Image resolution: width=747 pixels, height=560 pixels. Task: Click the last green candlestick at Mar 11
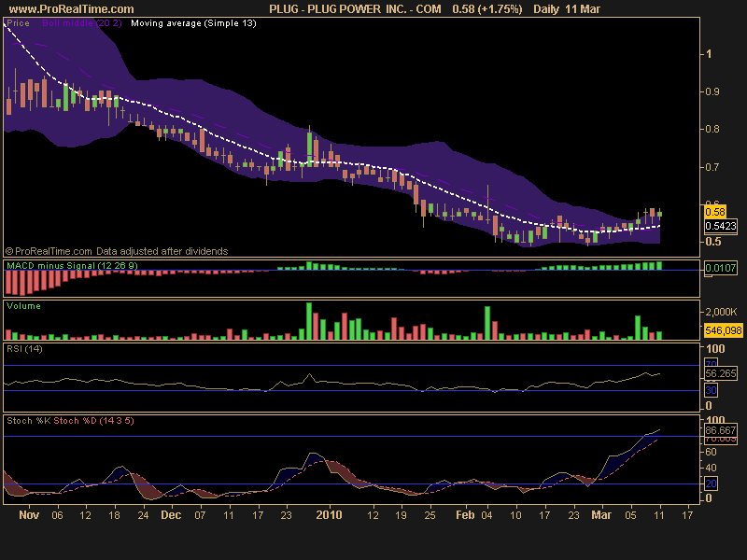tap(659, 215)
